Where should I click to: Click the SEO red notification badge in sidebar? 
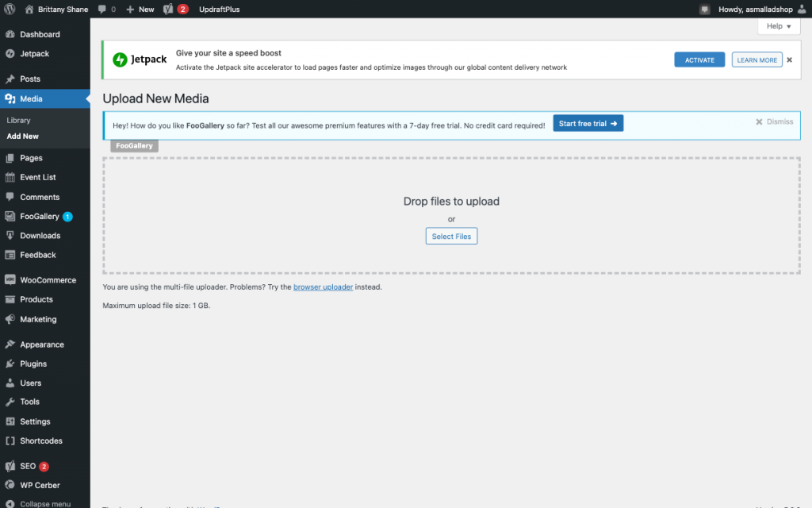[x=44, y=467]
